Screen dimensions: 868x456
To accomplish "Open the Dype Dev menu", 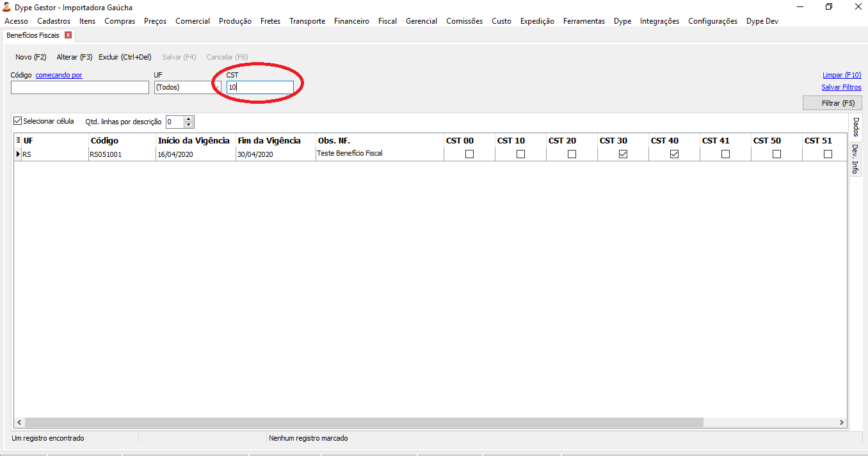I will point(762,21).
